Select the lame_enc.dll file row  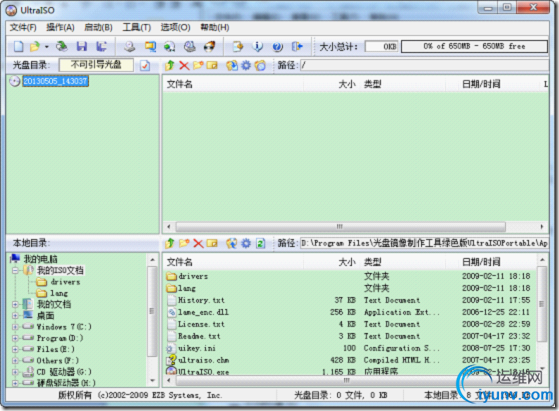click(x=349, y=312)
